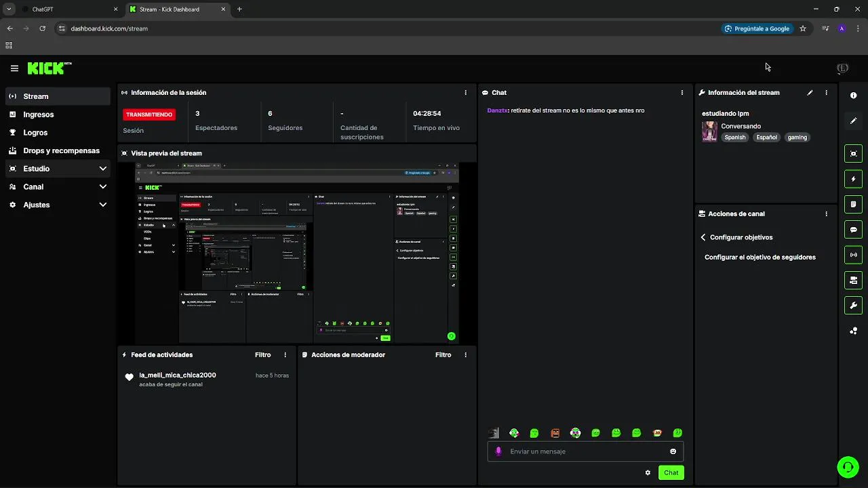Click the gaming tag
868x488 pixels.
point(797,138)
